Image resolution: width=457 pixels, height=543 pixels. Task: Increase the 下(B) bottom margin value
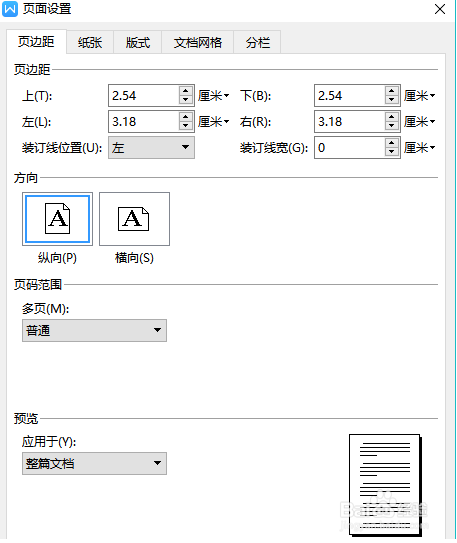click(392, 91)
